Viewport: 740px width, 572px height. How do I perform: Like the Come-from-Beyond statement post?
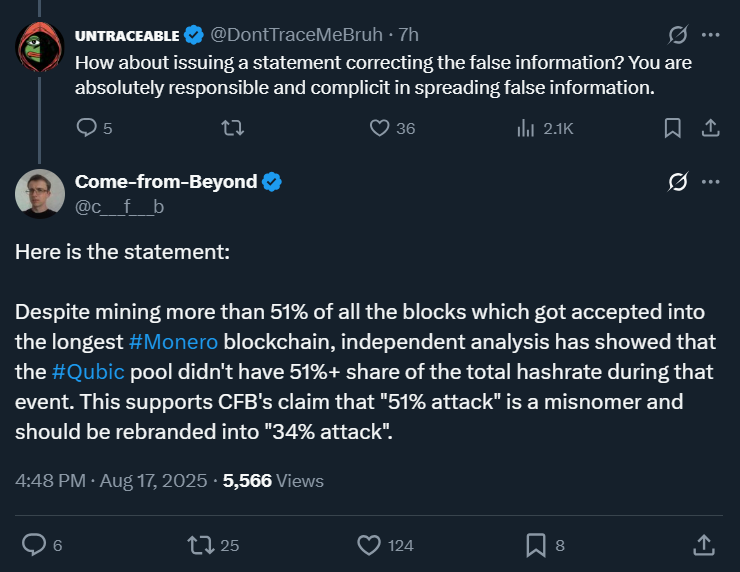pyautogui.click(x=369, y=544)
